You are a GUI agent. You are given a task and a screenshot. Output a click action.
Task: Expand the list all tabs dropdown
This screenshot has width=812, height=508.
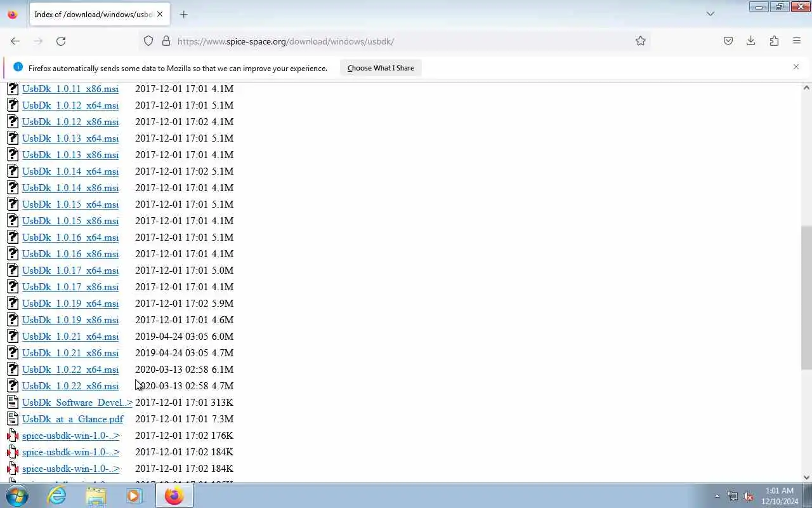click(710, 14)
